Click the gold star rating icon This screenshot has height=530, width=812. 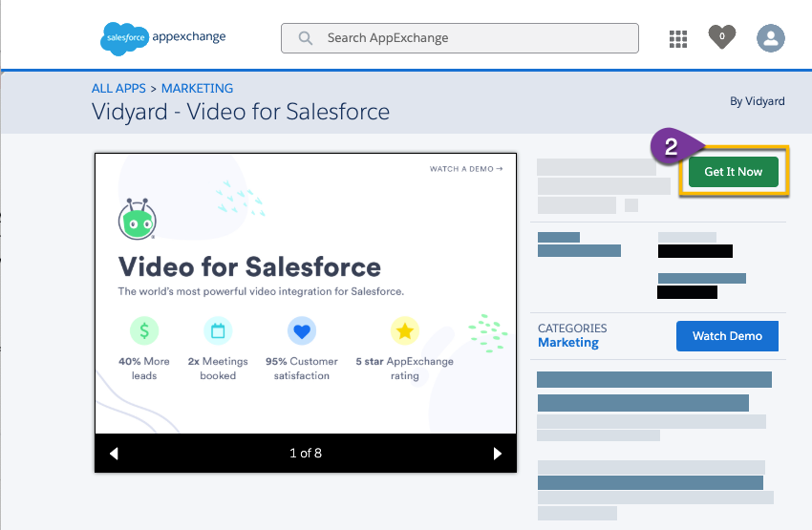404,330
